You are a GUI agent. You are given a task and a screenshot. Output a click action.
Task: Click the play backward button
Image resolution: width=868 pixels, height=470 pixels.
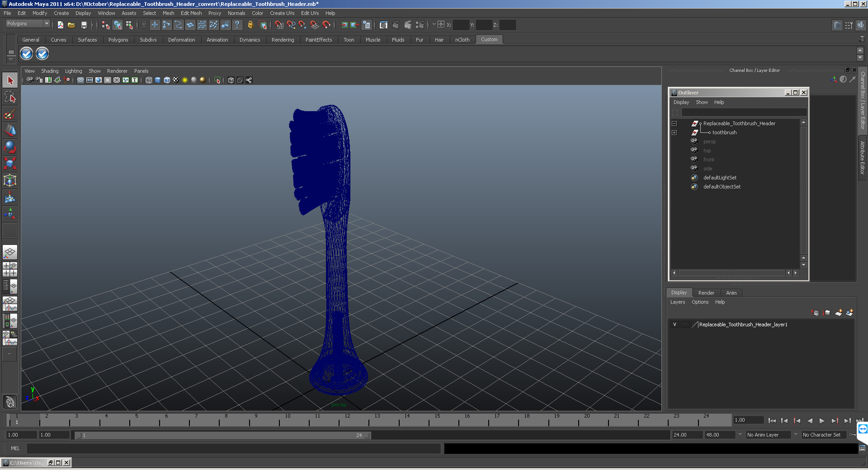click(810, 421)
